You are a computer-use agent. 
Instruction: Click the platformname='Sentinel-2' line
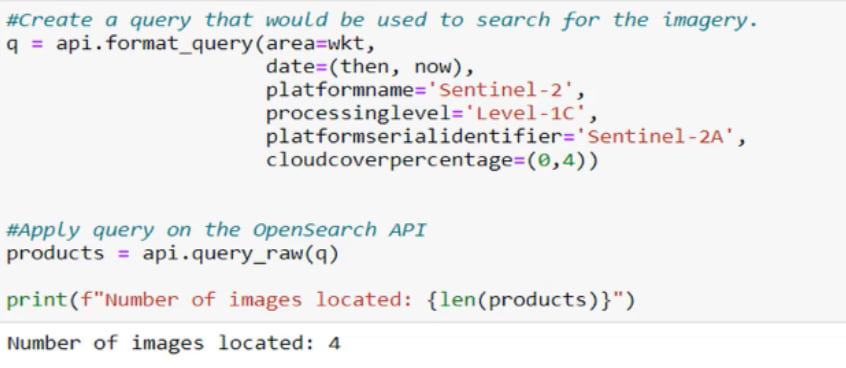point(425,91)
